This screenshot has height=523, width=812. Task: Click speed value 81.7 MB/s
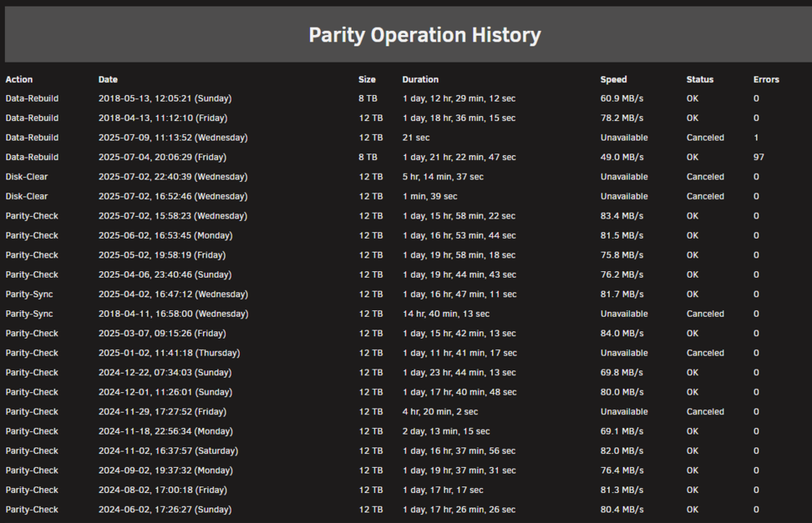[x=622, y=295]
